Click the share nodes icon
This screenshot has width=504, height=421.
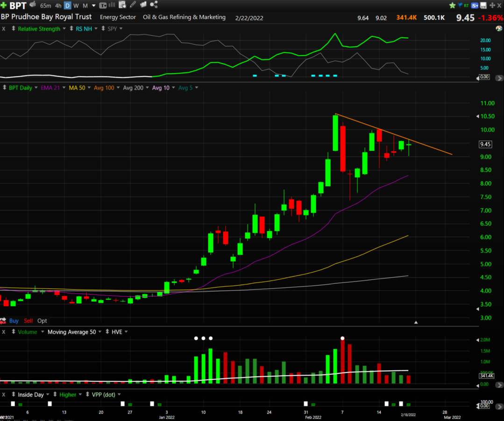point(154,5)
